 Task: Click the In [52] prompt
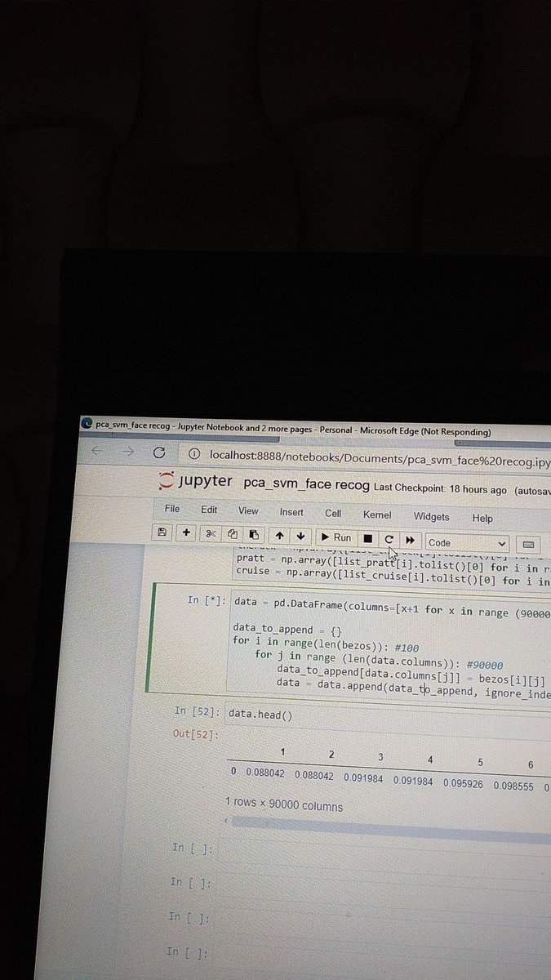pos(196,711)
